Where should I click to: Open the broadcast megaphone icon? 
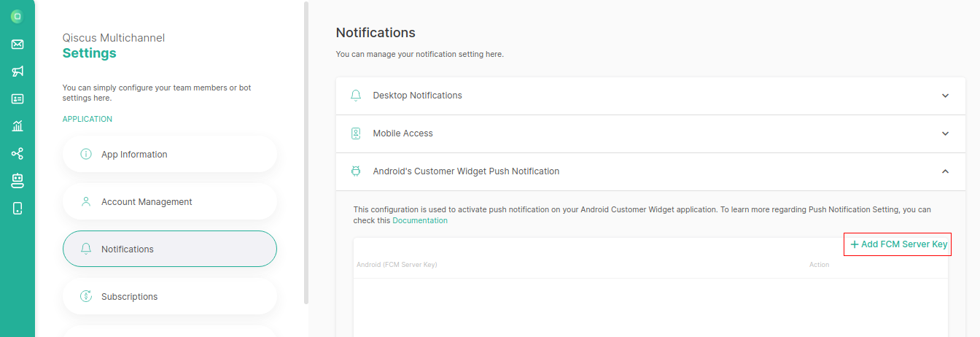(x=17, y=71)
